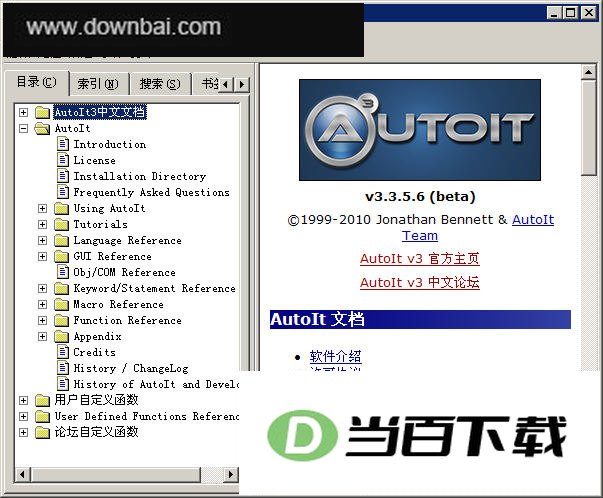Viewport: 603px width, 498px height.
Task: Expand the 用户自定义函数 node
Action: coord(23,400)
